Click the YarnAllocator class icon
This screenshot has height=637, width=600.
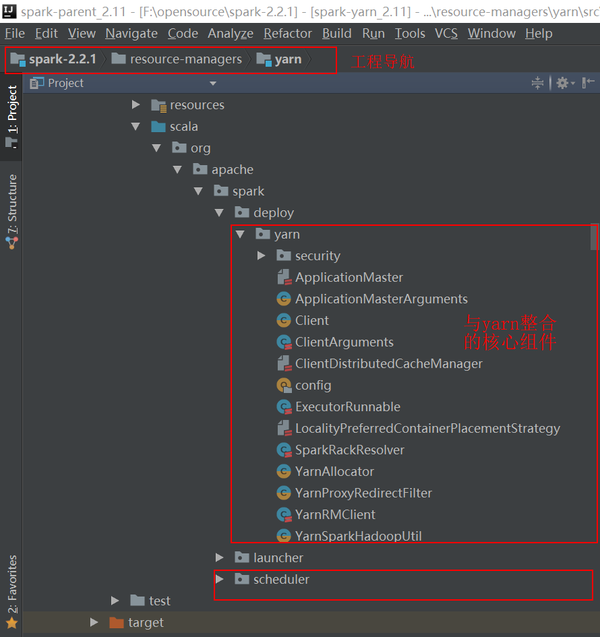pyautogui.click(x=284, y=471)
